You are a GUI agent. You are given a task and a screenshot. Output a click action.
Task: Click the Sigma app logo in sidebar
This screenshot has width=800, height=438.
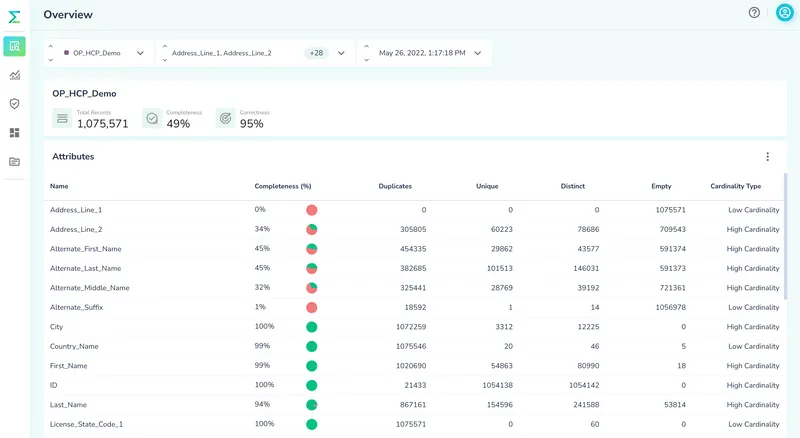pyautogui.click(x=14, y=16)
